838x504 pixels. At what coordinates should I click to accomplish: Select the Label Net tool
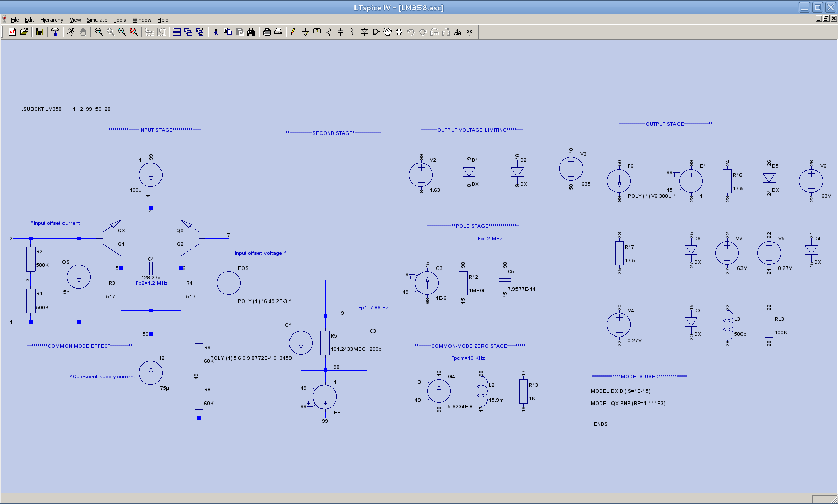tap(317, 32)
